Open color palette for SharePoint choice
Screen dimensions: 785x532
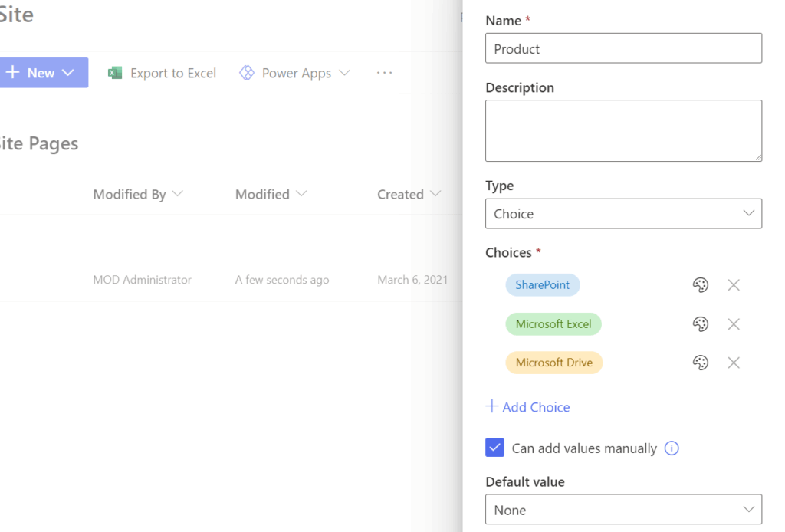(701, 284)
